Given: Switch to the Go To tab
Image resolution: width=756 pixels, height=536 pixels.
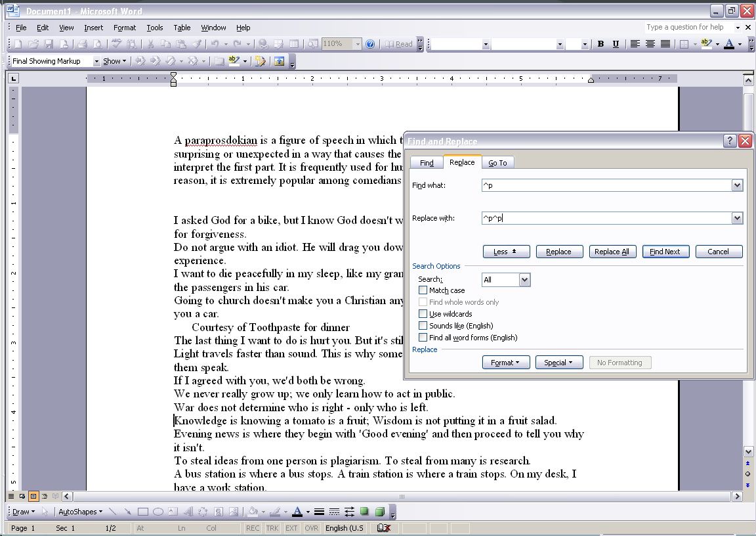Looking at the screenshot, I should (x=498, y=162).
